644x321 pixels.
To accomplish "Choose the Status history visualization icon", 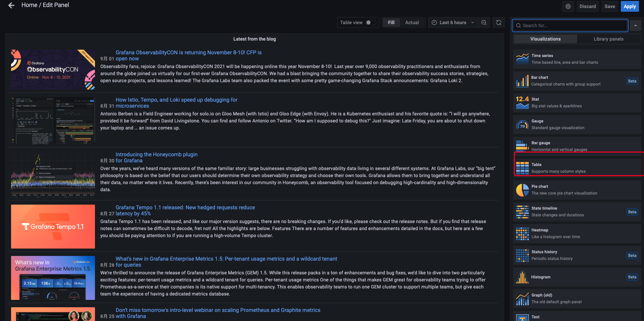I will [522, 255].
